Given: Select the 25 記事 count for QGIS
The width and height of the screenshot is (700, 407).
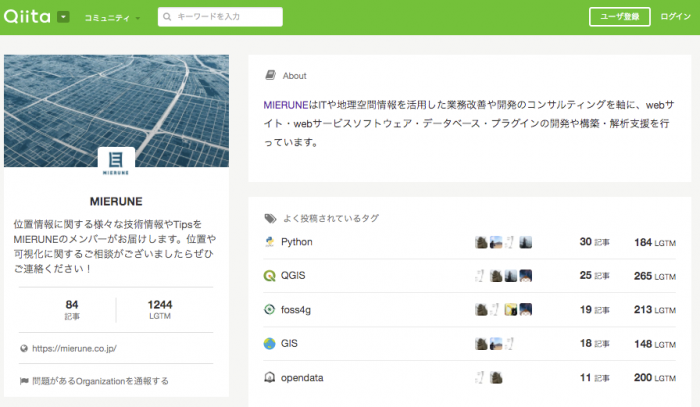Looking at the screenshot, I should (594, 275).
